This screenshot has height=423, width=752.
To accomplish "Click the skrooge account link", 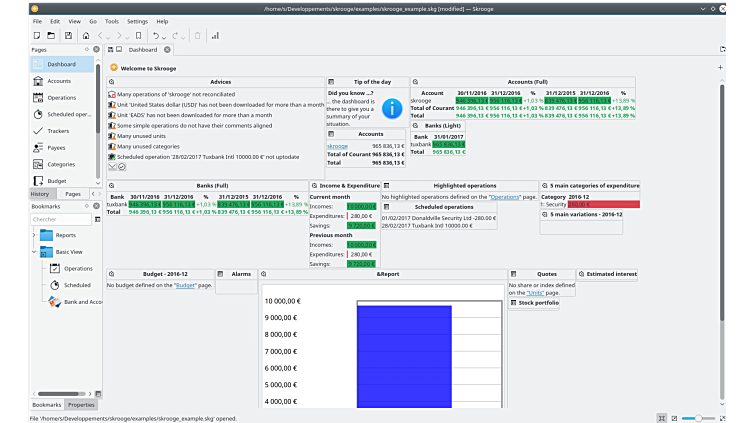I will tap(337, 146).
